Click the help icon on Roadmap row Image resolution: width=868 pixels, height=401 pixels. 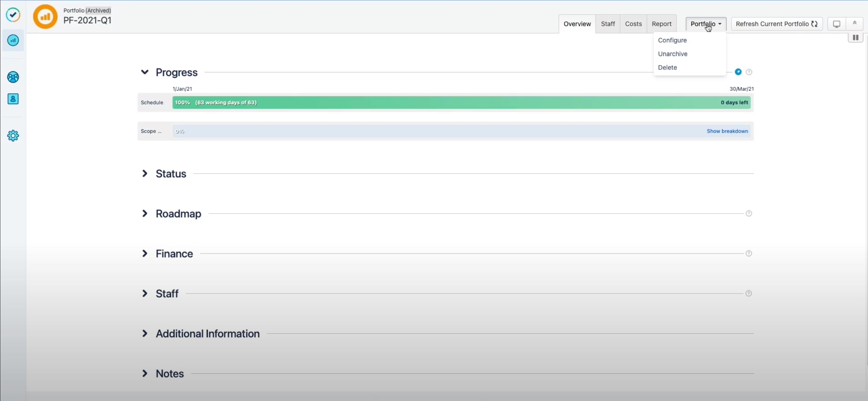(x=749, y=213)
